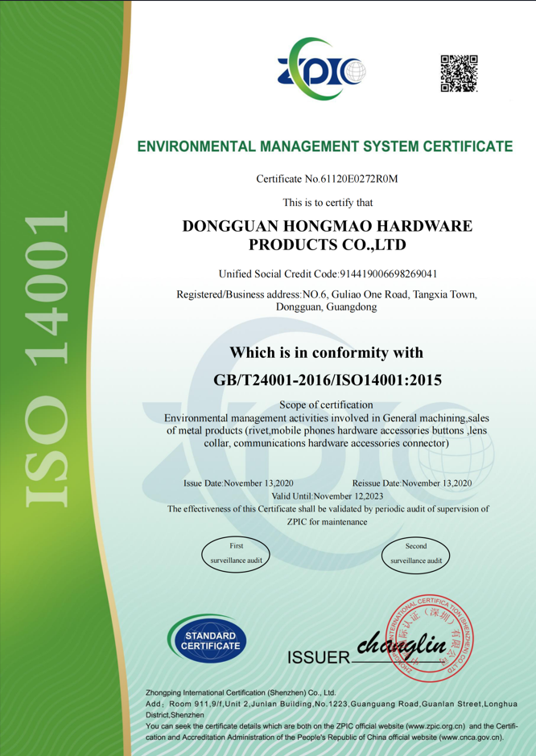This screenshot has width=536, height=756.
Task: Click the Registered/Business address line
Action: tap(327, 294)
